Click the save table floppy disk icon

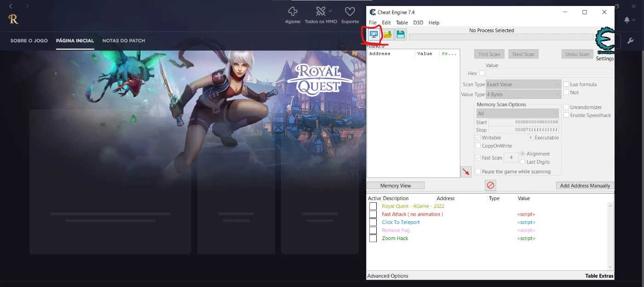[x=401, y=34]
